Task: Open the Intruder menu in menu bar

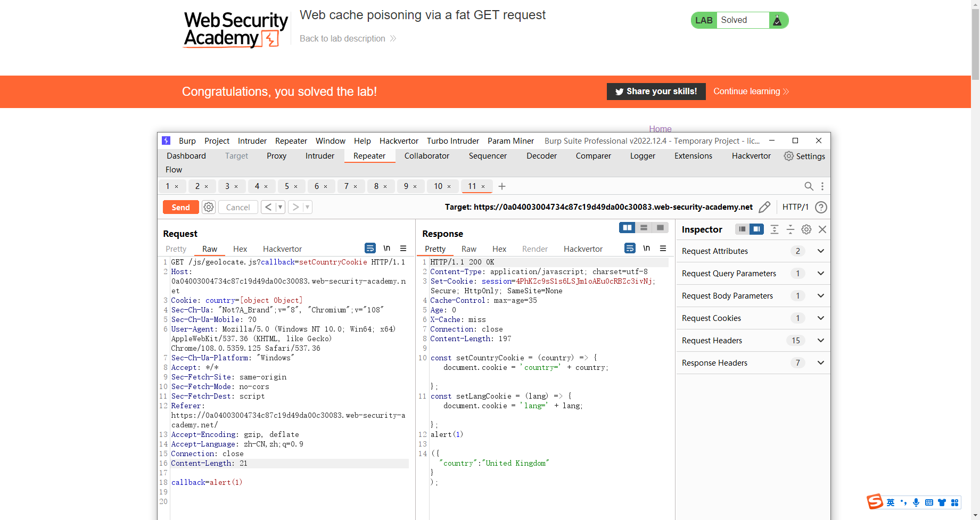Action: (x=252, y=141)
